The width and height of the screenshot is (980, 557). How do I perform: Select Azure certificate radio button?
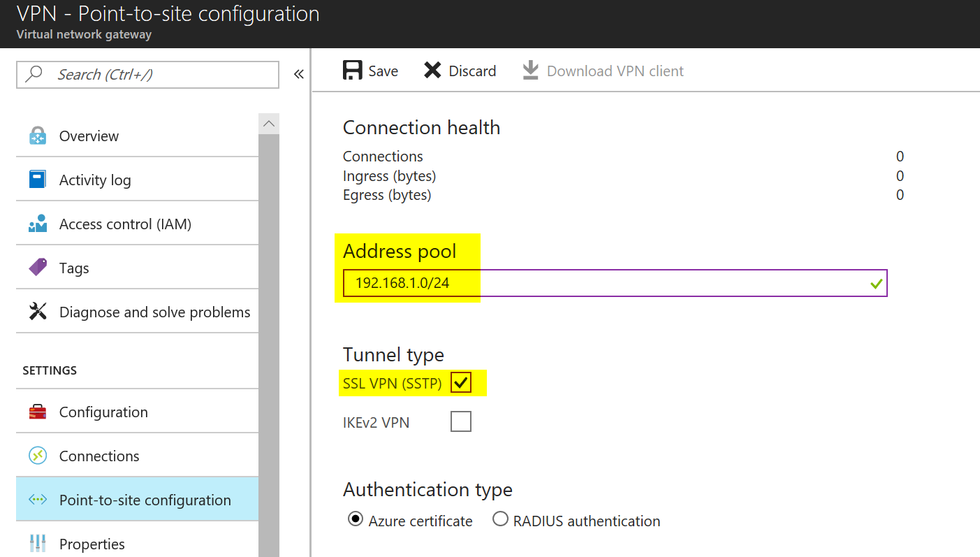click(356, 519)
